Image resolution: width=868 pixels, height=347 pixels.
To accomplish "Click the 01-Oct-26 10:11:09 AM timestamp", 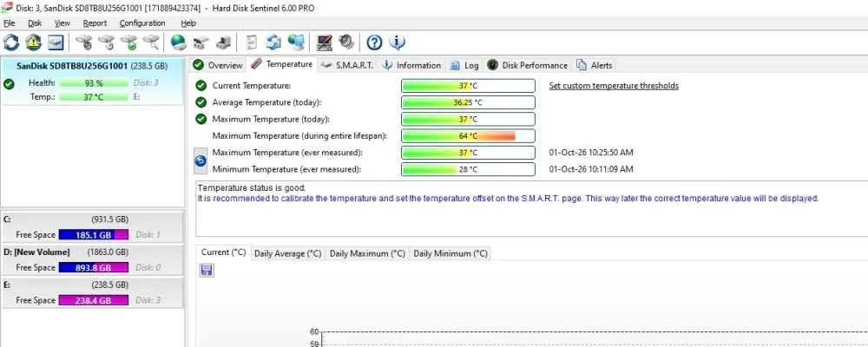I will click(x=590, y=169).
